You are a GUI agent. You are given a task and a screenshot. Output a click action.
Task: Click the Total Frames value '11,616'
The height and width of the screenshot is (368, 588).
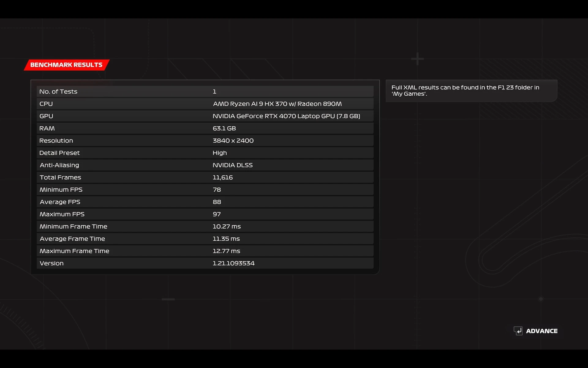point(223,177)
